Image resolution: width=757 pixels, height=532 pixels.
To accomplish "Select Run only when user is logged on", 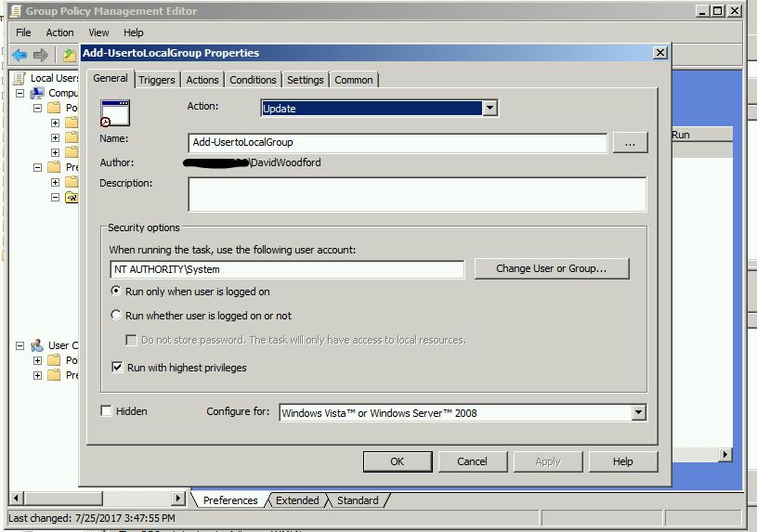I will coord(116,292).
